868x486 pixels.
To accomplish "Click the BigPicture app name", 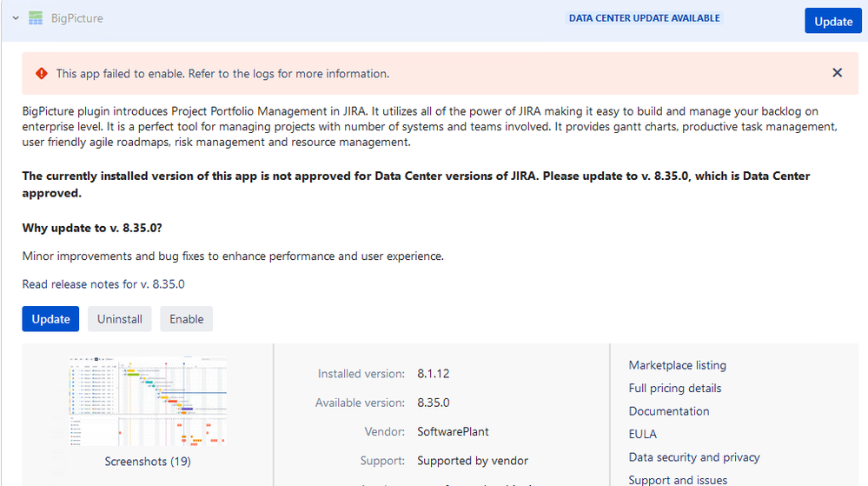I will (x=77, y=18).
